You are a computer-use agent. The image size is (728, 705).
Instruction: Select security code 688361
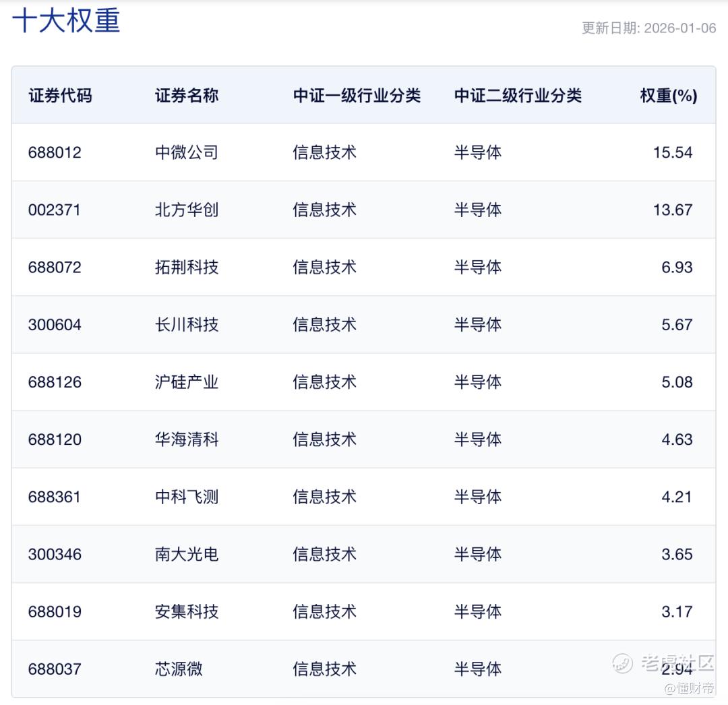click(x=55, y=497)
